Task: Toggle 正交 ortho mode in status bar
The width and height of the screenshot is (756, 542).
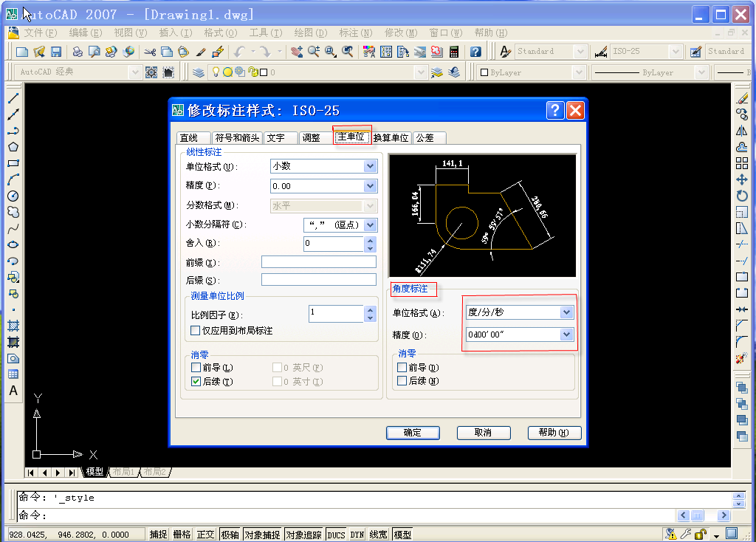Action: click(x=205, y=535)
